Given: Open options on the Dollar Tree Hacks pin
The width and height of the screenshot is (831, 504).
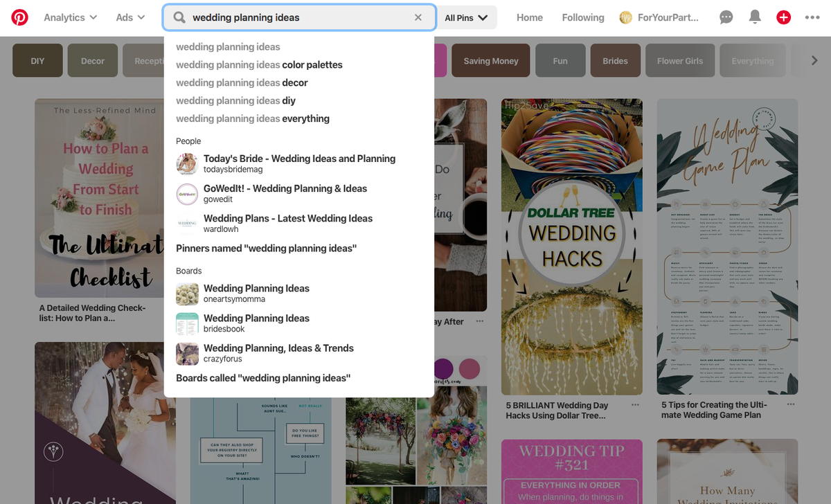Looking at the screenshot, I should [634, 405].
